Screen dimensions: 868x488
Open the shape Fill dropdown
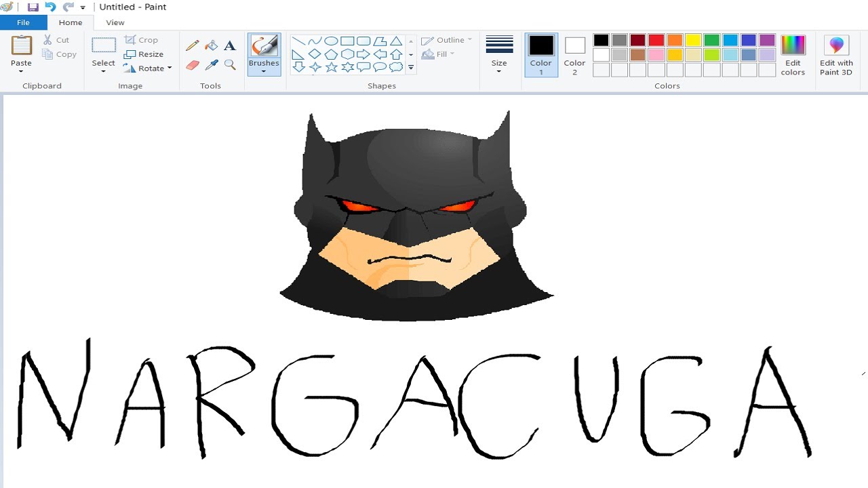(x=438, y=54)
